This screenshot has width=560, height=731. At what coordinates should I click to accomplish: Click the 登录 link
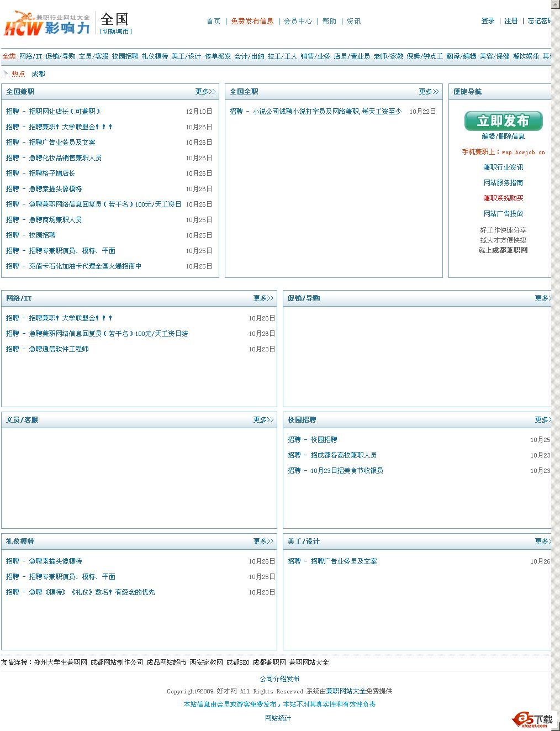(487, 21)
